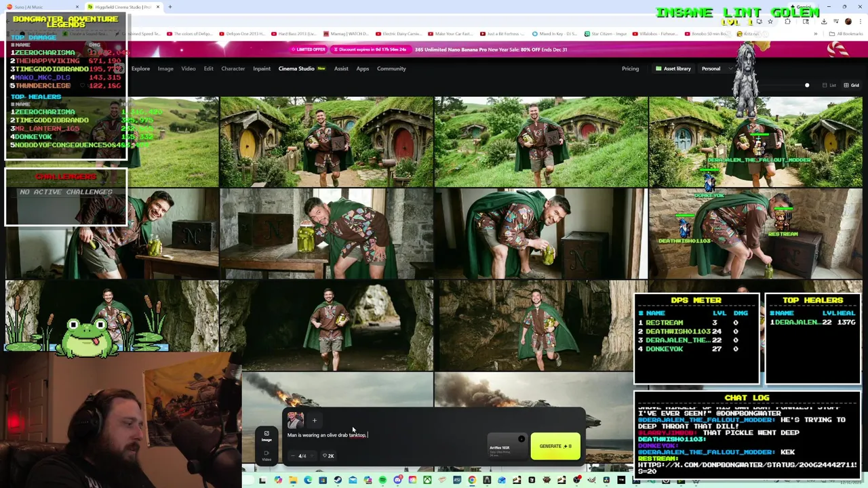868x488 pixels.
Task: Open the Explore nav item
Action: coord(140,68)
